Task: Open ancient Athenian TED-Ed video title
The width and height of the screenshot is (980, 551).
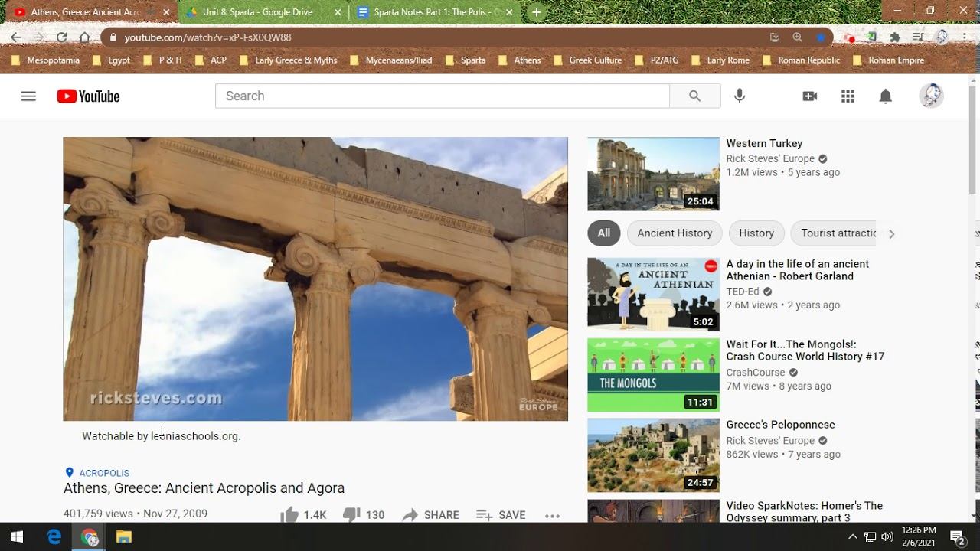Action: pyautogui.click(x=798, y=270)
